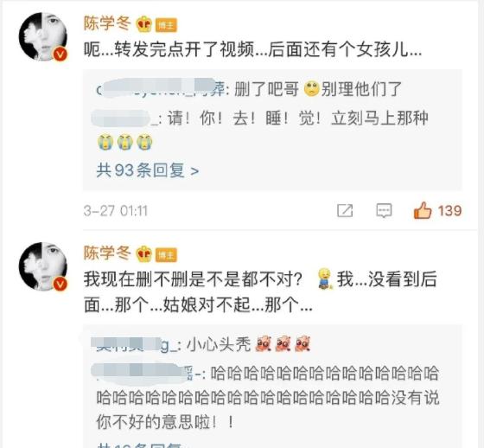Image resolution: width=484 pixels, height=448 pixels.
Task: Like the first comment with 139 likes
Action: [423, 211]
